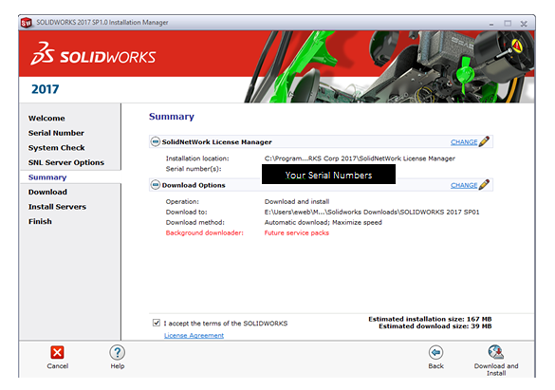The height and width of the screenshot is (390, 555).
Task: Select the Summary step in sidebar
Action: [47, 177]
